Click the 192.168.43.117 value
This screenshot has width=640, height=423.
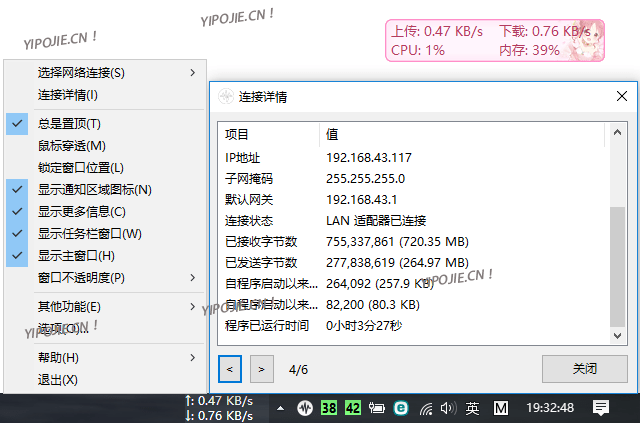tap(369, 158)
